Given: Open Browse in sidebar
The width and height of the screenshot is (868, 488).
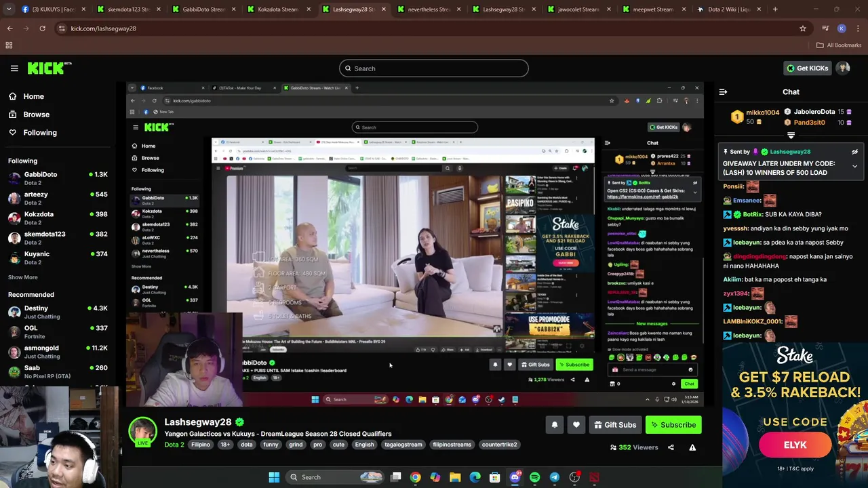Looking at the screenshot, I should [x=36, y=115].
